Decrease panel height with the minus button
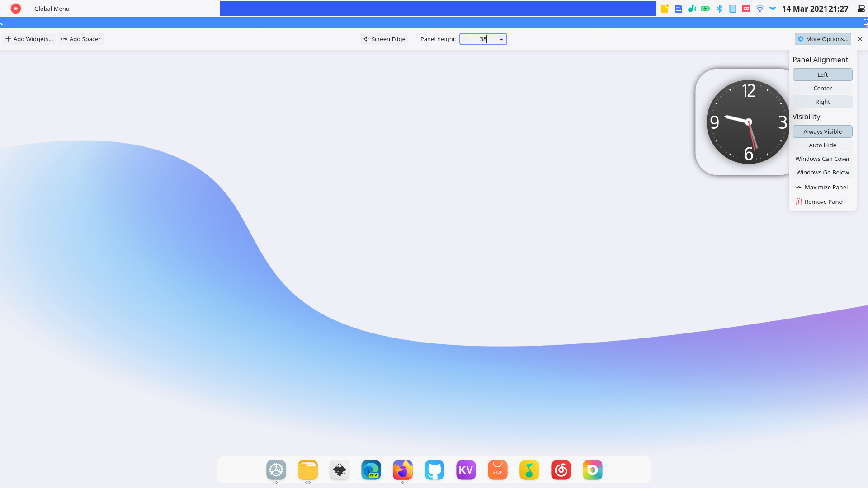Screen dimensions: 868x488 466,39
